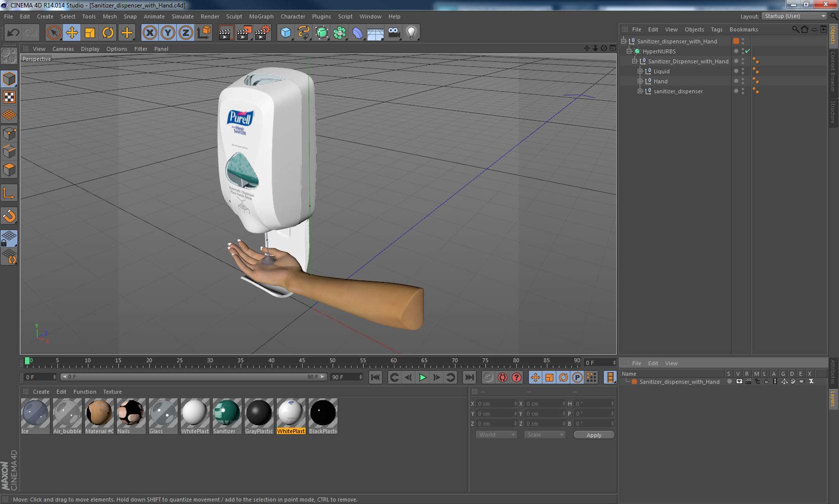Screen dimensions: 839x504
Task: Expand the Hand object node
Action: point(640,81)
